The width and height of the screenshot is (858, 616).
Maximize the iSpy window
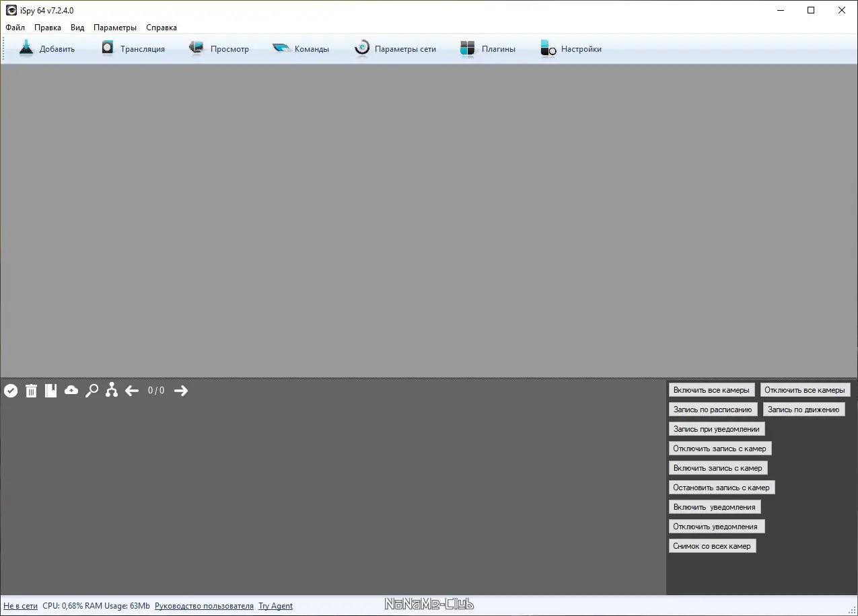(x=811, y=10)
